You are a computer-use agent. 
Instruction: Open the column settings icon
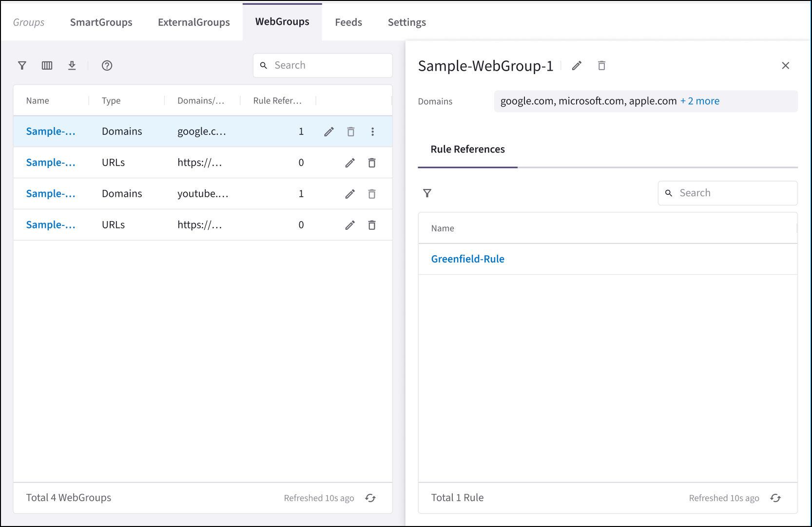[x=47, y=65]
